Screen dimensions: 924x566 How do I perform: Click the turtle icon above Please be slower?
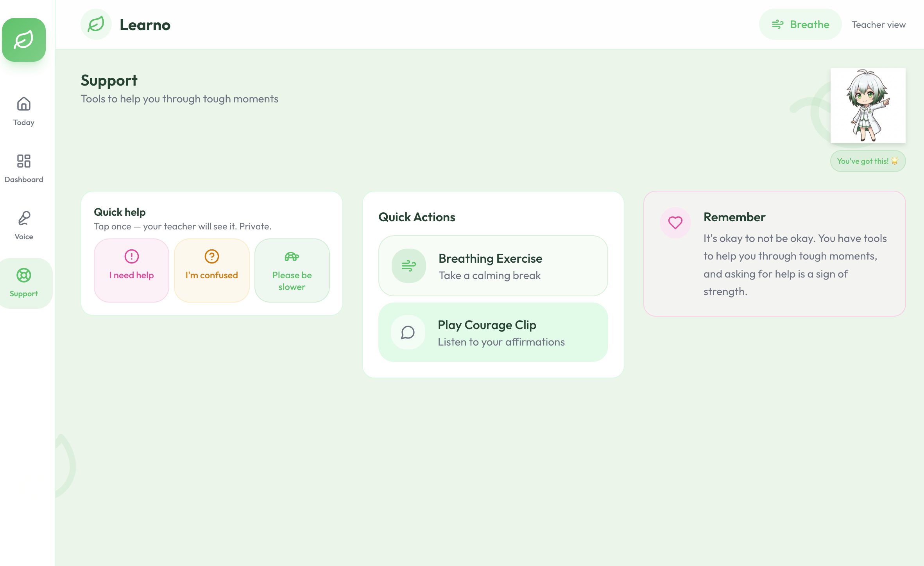[292, 257]
